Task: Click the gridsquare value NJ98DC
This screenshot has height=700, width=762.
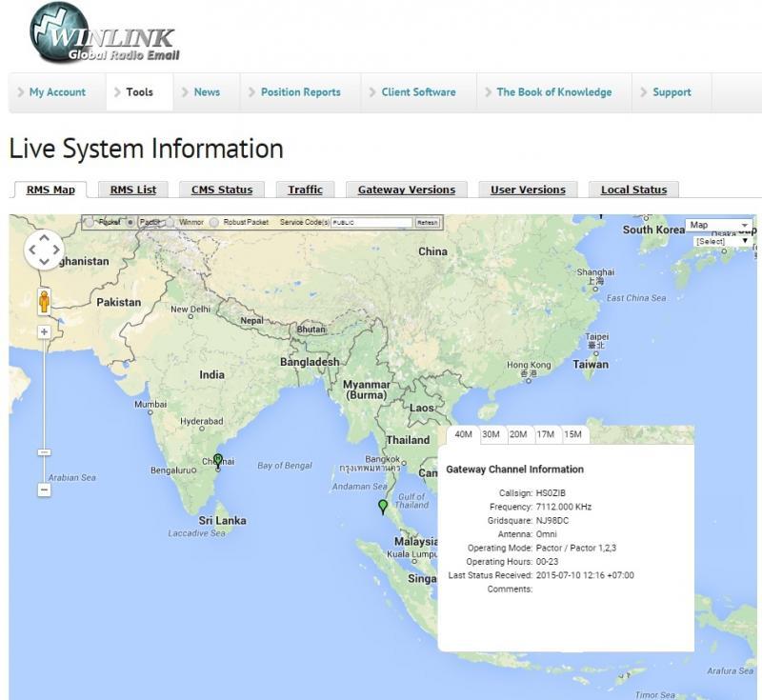Action: [x=552, y=521]
